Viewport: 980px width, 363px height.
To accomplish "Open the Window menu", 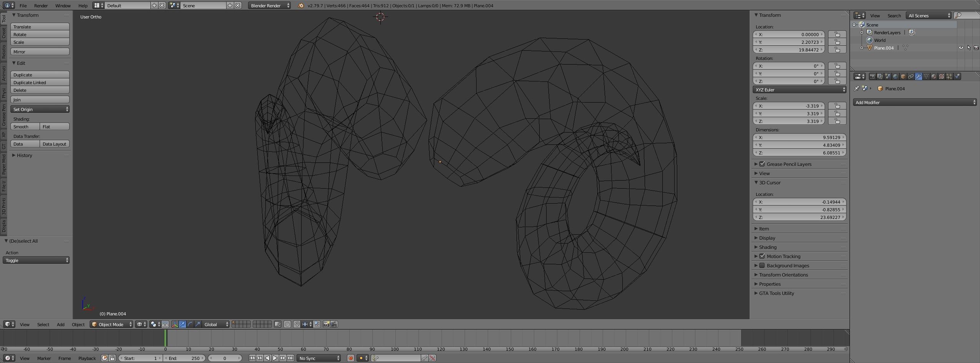I will (63, 6).
